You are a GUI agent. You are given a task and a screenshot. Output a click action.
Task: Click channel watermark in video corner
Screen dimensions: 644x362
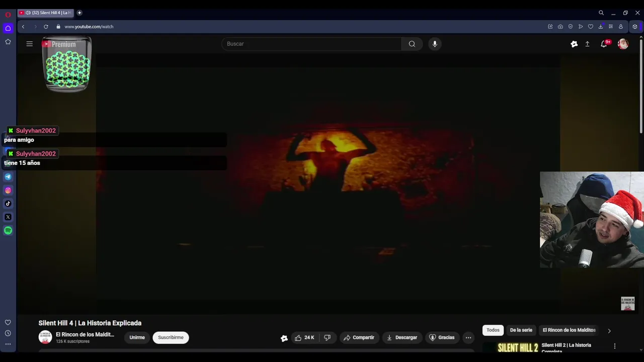(627, 304)
